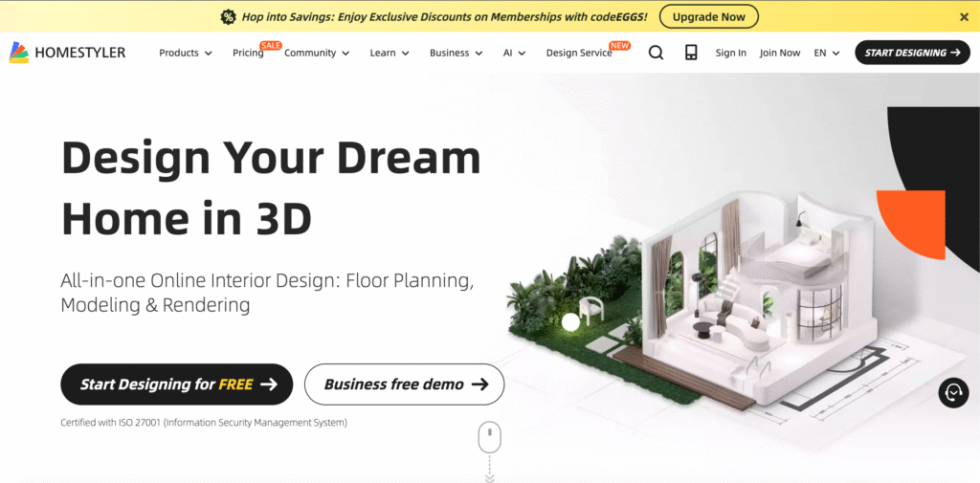Click the Upgrade Now button

(x=709, y=17)
